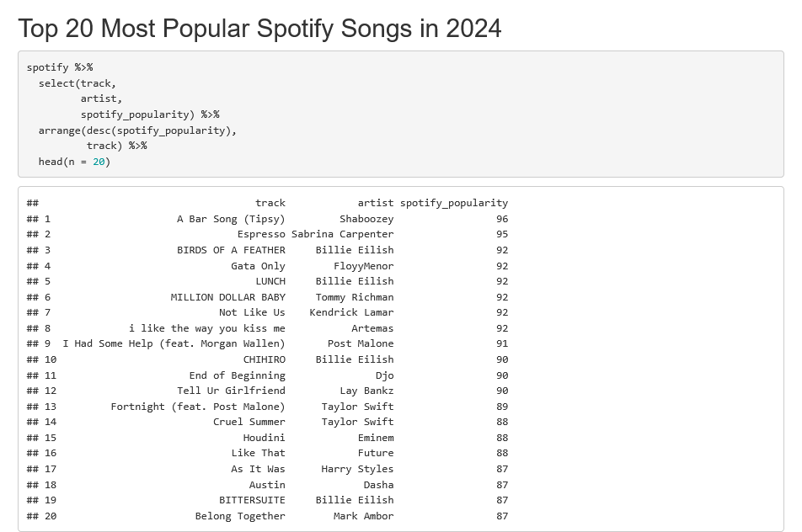The width and height of the screenshot is (802, 532).
Task: Click the page heading Top 20 Most Popular Spotify Songs
Action: [259, 29]
